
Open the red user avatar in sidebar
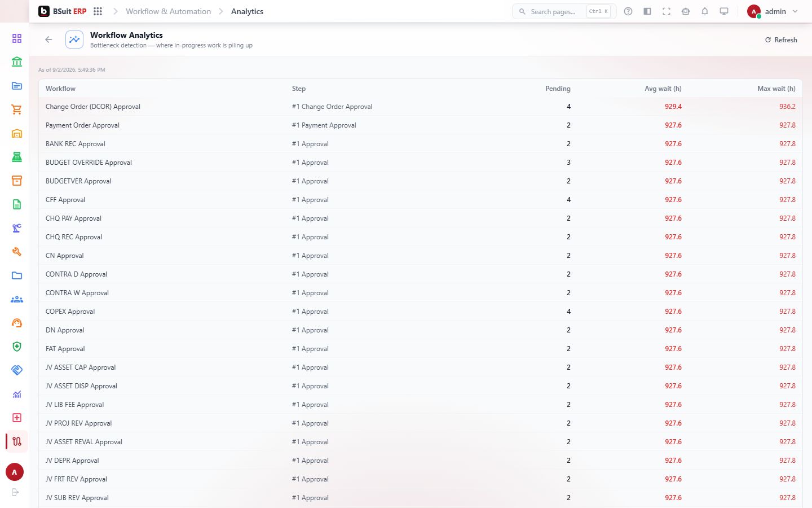point(15,472)
